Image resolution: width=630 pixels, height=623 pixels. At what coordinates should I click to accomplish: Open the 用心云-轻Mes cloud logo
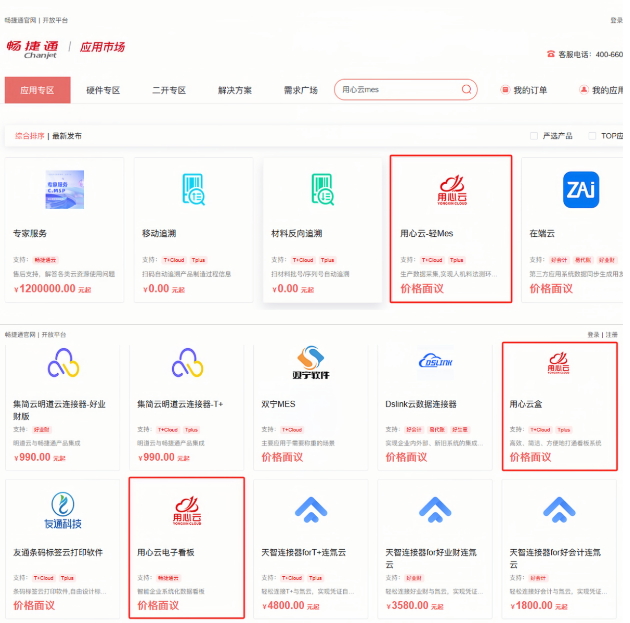[452, 190]
